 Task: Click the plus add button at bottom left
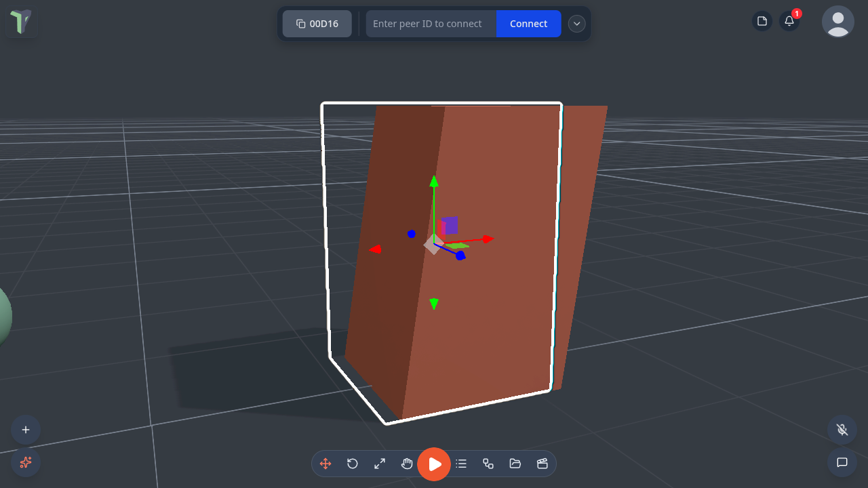pyautogui.click(x=26, y=430)
